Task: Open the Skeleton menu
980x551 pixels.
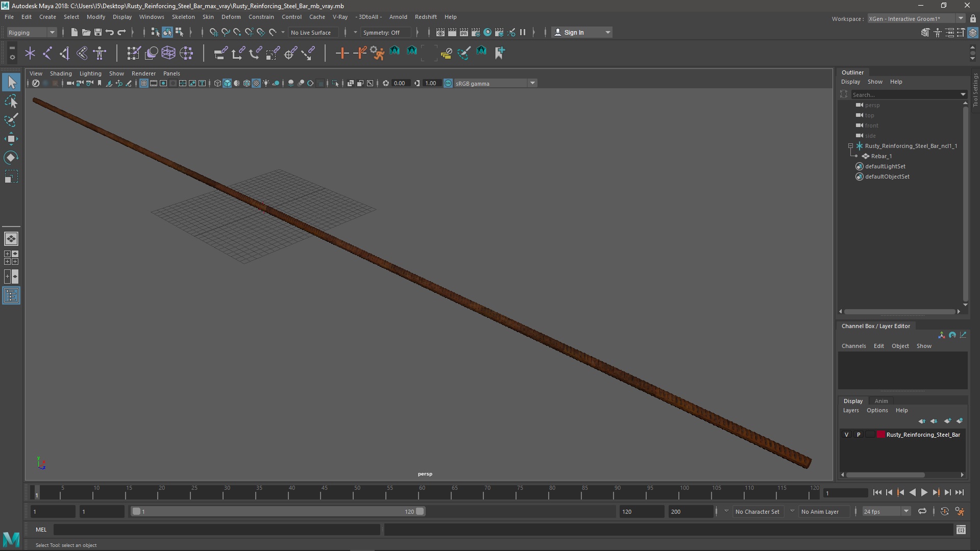Action: tap(183, 17)
